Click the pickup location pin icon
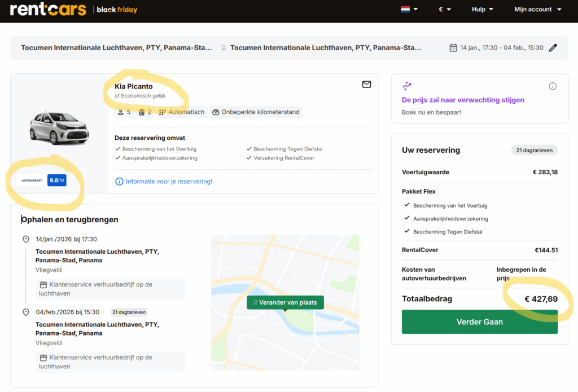Image resolution: width=578 pixels, height=392 pixels. click(26, 239)
